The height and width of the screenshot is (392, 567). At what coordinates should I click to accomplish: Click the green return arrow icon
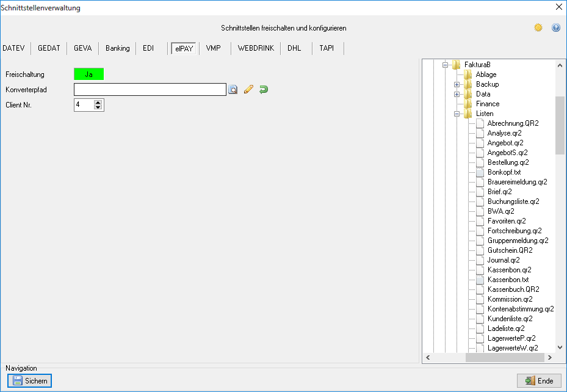[x=263, y=90]
